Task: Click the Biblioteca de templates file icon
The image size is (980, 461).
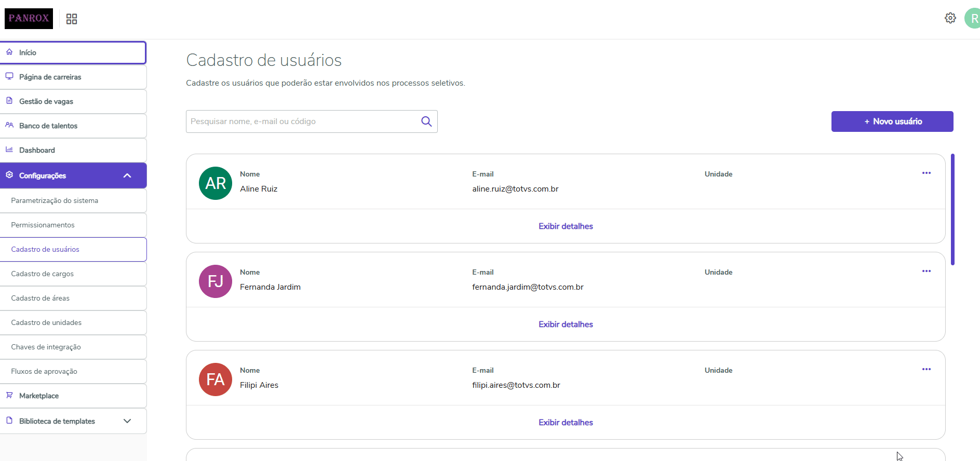Action: [x=9, y=421]
